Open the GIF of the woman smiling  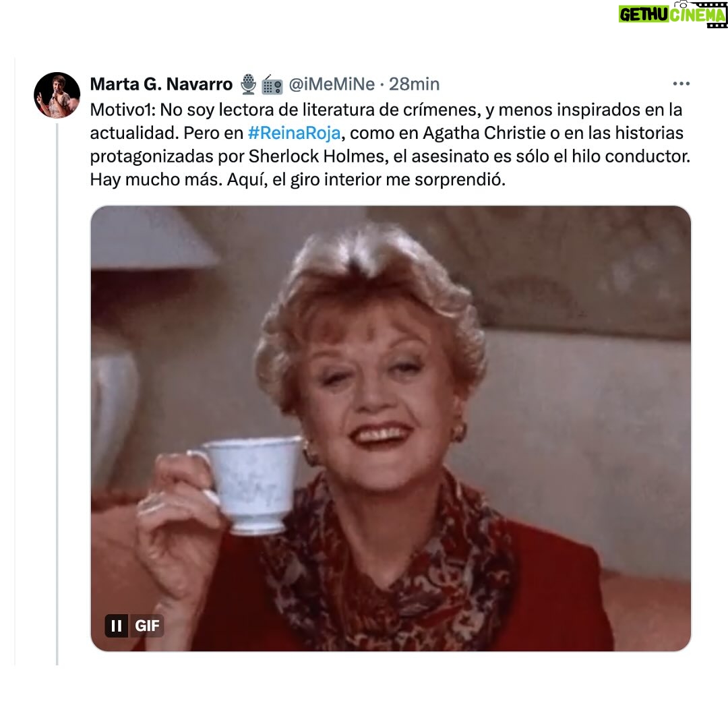390,428
